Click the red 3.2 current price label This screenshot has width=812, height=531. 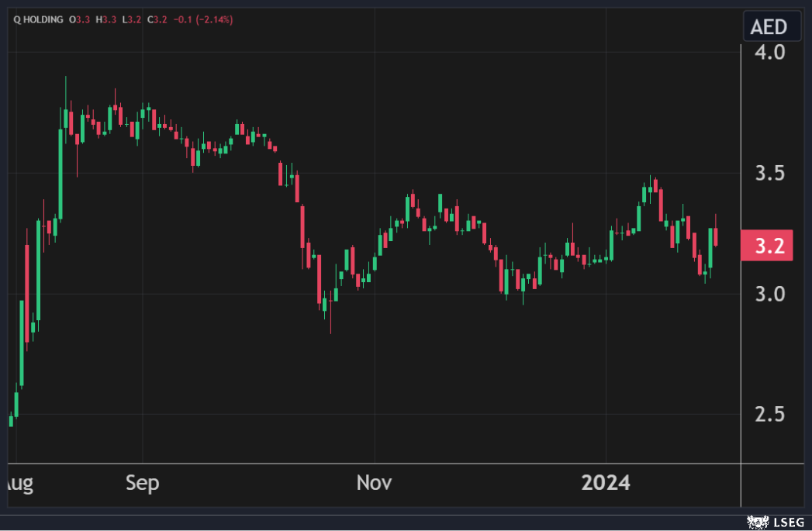point(767,247)
